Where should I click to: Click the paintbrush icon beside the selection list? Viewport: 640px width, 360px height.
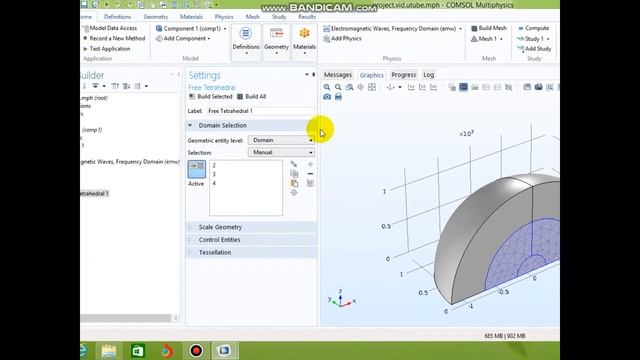pos(294,164)
